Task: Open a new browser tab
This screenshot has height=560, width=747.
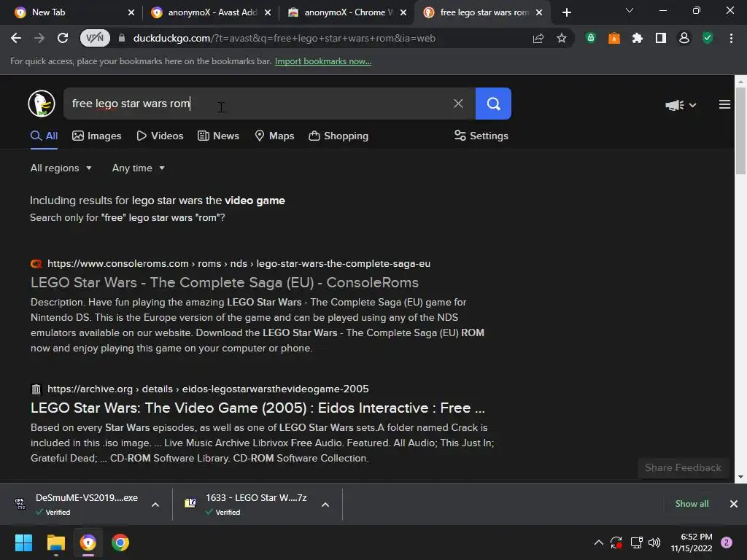Action: 566,12
